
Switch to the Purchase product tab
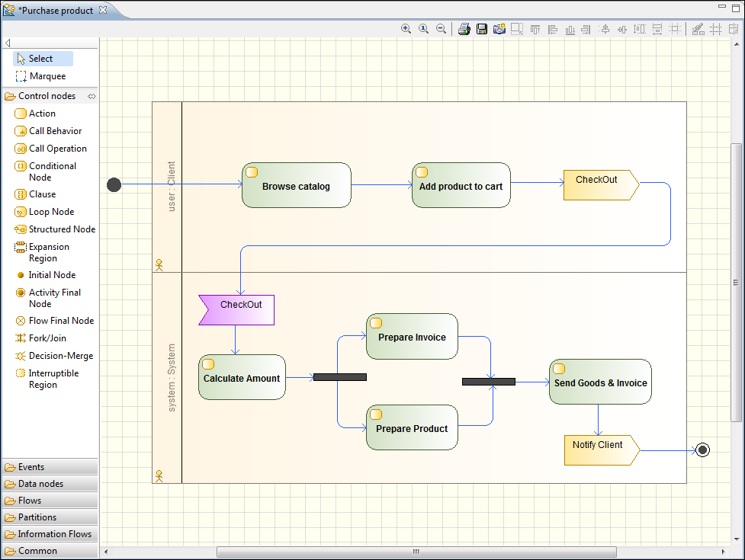(x=55, y=11)
